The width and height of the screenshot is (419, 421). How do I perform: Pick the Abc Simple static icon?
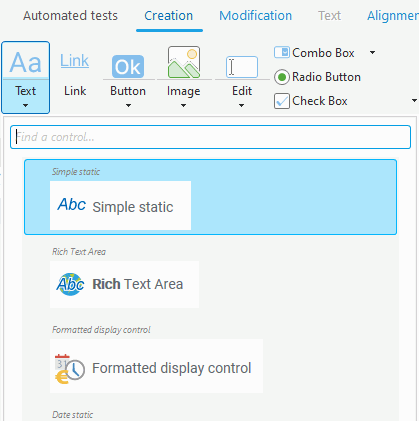(72, 204)
